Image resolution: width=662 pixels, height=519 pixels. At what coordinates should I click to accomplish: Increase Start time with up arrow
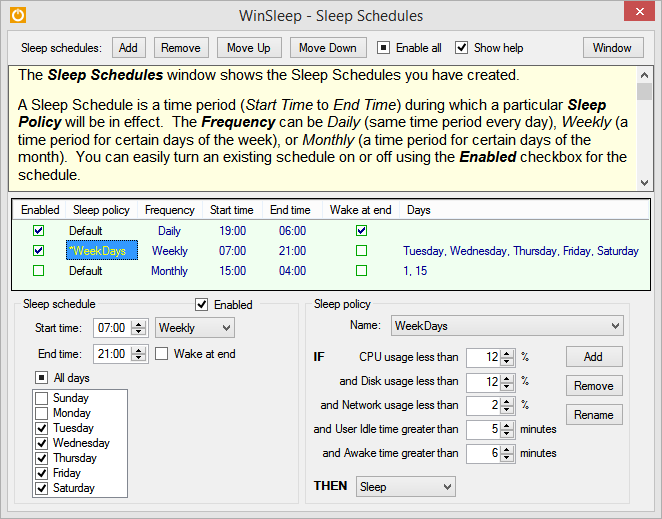pos(139,324)
